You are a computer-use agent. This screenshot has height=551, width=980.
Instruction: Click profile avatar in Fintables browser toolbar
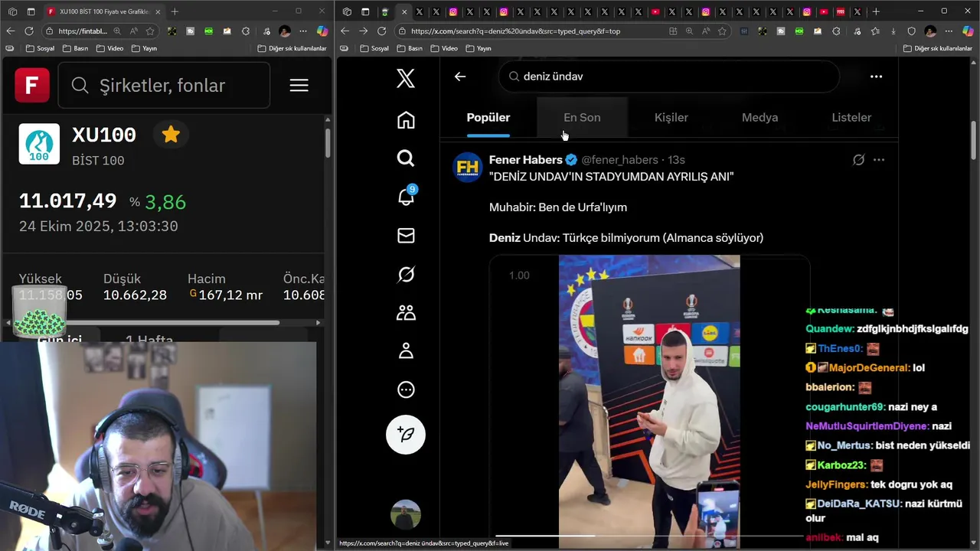coord(285,31)
